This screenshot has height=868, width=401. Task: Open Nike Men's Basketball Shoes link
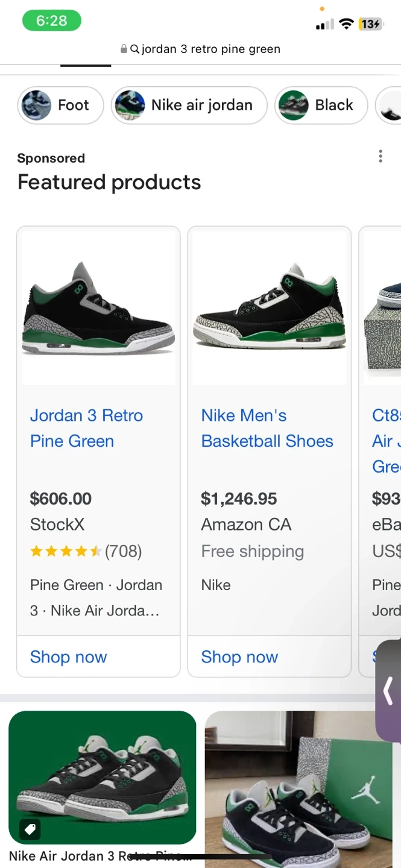click(x=267, y=428)
